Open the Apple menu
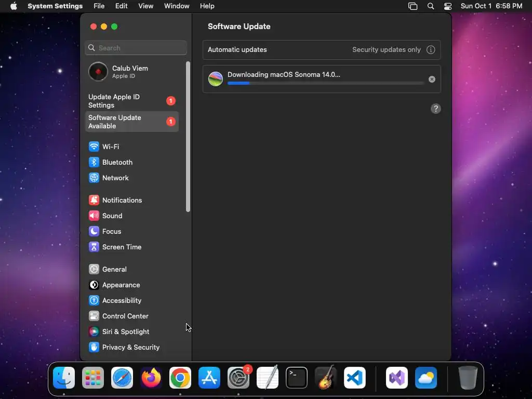The image size is (532, 399). coord(14,6)
